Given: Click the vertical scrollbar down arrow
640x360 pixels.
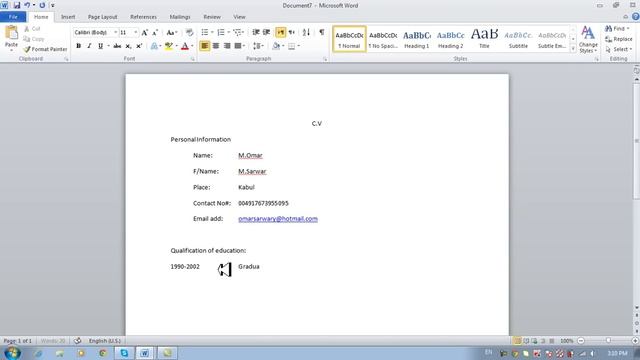Looking at the screenshot, I should (636, 308).
